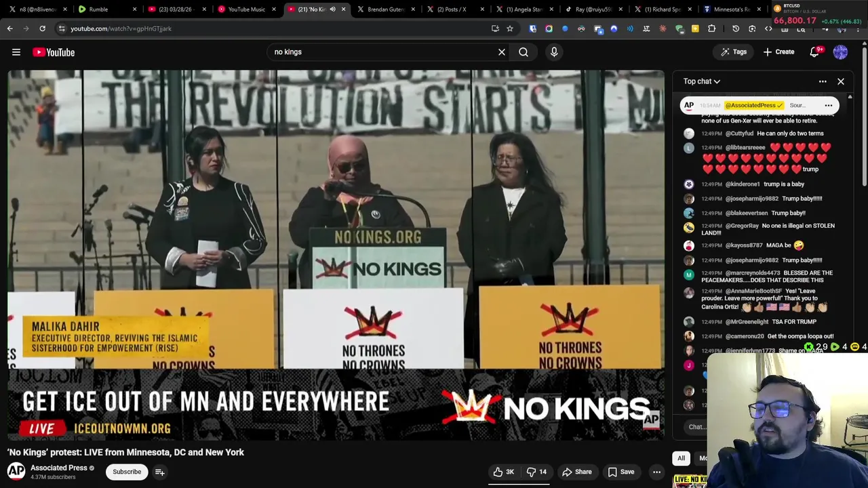Click the address bar URL
This screenshot has width=868, height=488.
point(121,28)
